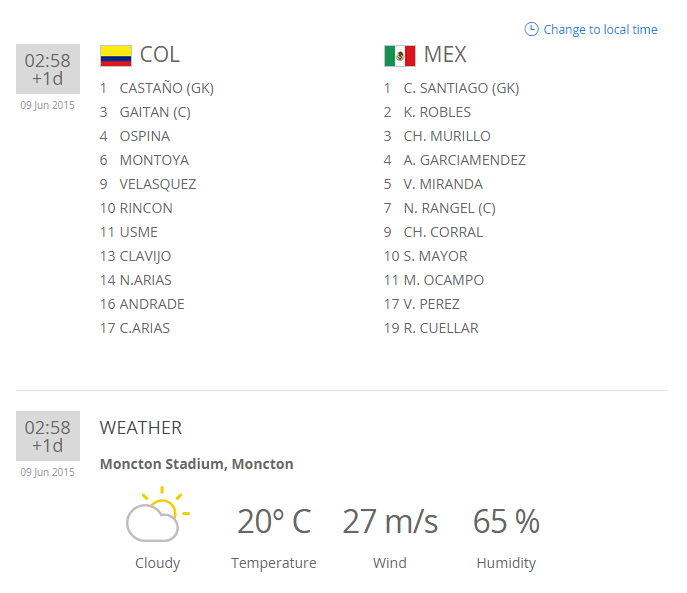687x593 pixels.
Task: Click the weather time box showing 02:58
Action: (47, 437)
